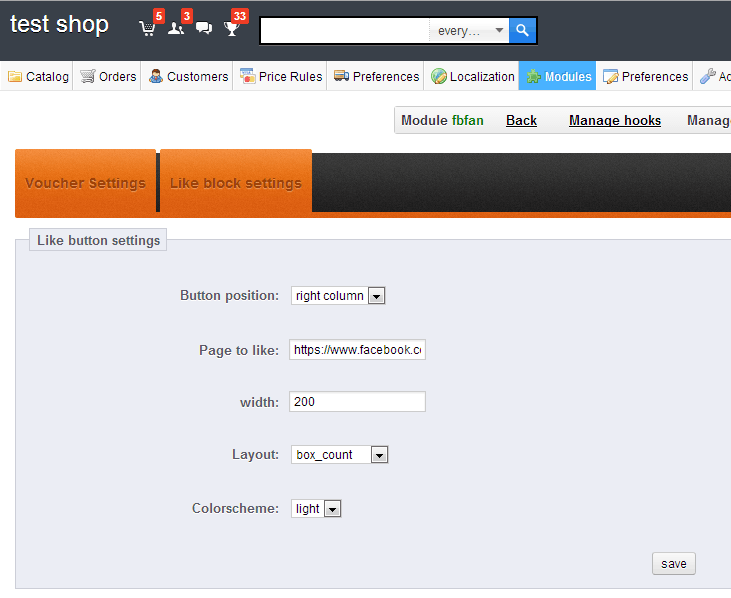Click the Like button settings legend
This screenshot has height=598, width=731.
[x=98, y=240]
